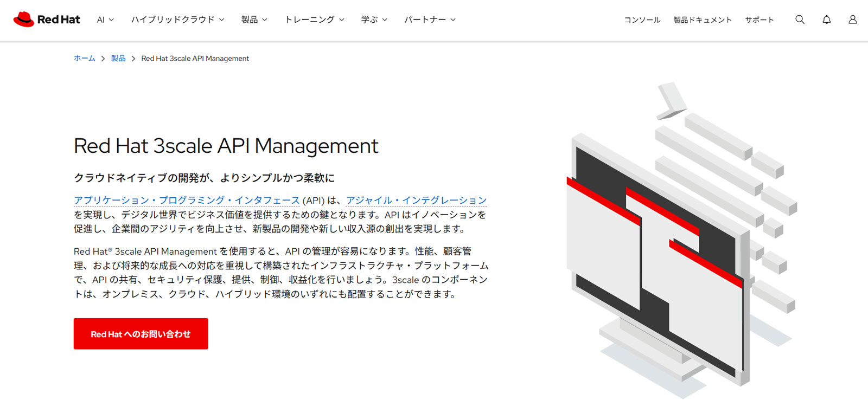This screenshot has width=868, height=400.
Task: Select breadcrumb text Red Hat 3scale API Management
Action: tap(195, 59)
